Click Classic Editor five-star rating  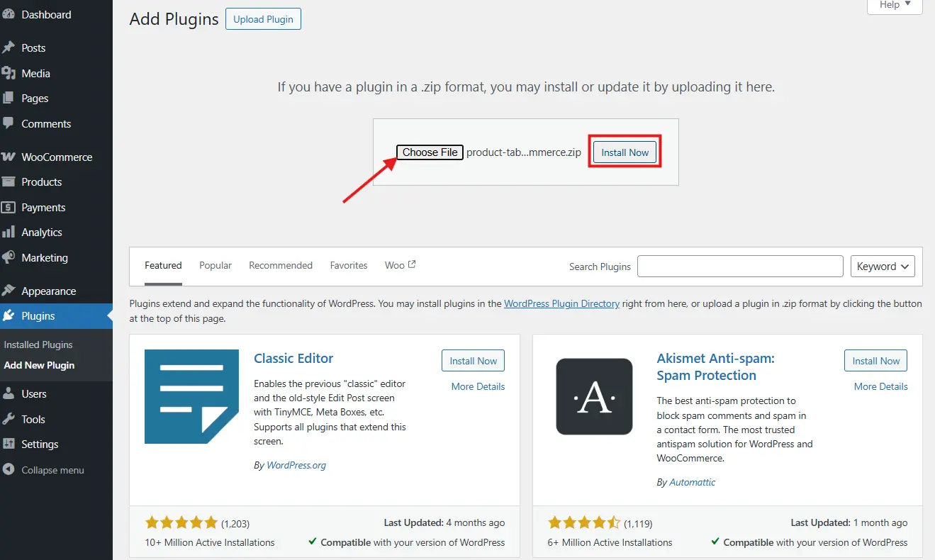(x=181, y=523)
